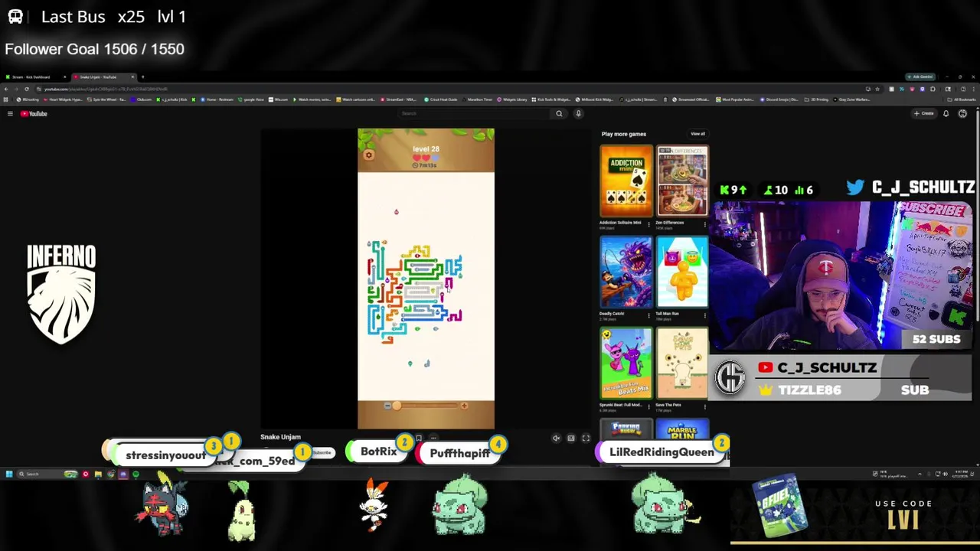Start voice search with microphone icon
Image resolution: width=980 pixels, height=551 pixels.
(x=578, y=113)
